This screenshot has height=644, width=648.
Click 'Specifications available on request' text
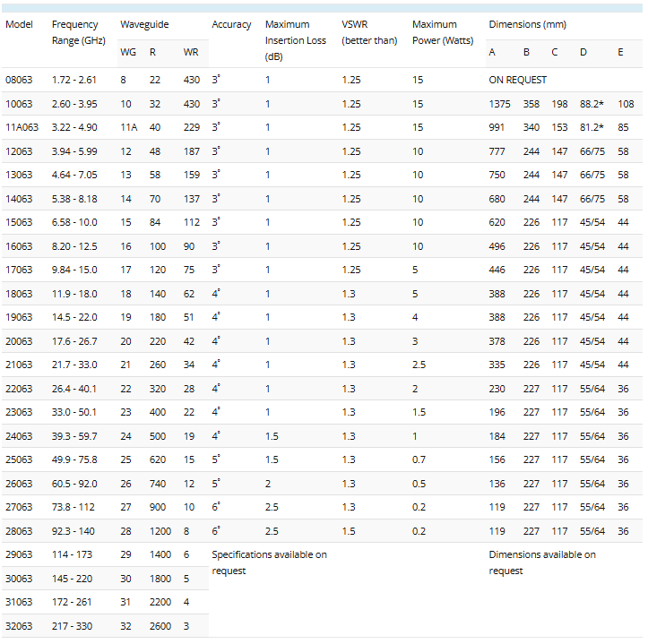tap(269, 562)
